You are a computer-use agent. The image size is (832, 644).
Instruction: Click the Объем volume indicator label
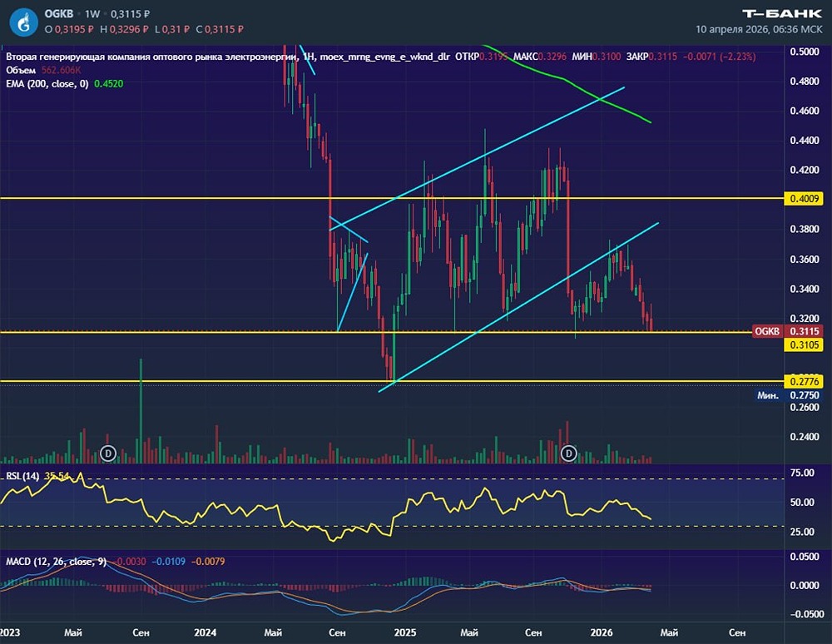[21, 70]
